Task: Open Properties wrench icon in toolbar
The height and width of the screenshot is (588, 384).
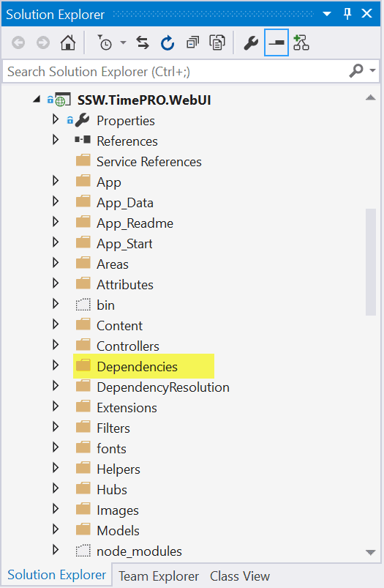Action: [x=251, y=42]
